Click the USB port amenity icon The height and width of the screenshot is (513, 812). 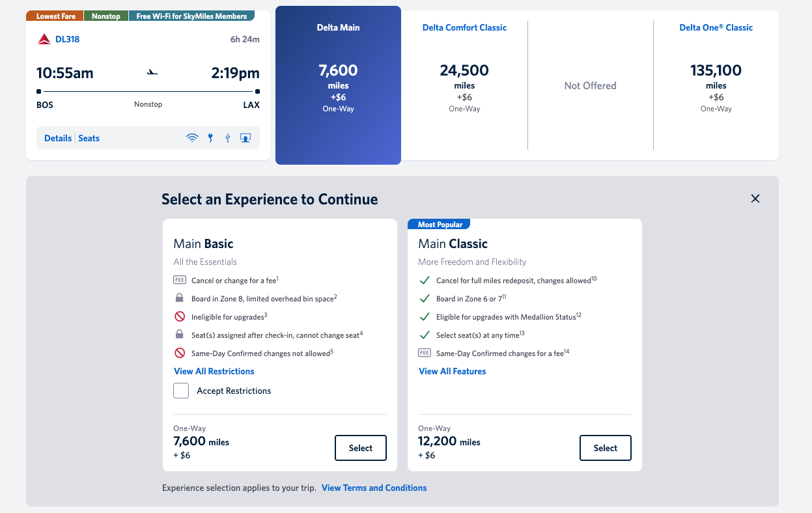click(227, 137)
